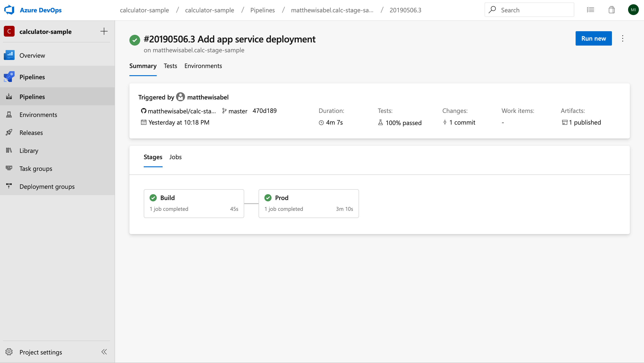Viewport: 644px width, 363px height.
Task: Click the Azure DevOps logo icon
Action: pos(9,10)
